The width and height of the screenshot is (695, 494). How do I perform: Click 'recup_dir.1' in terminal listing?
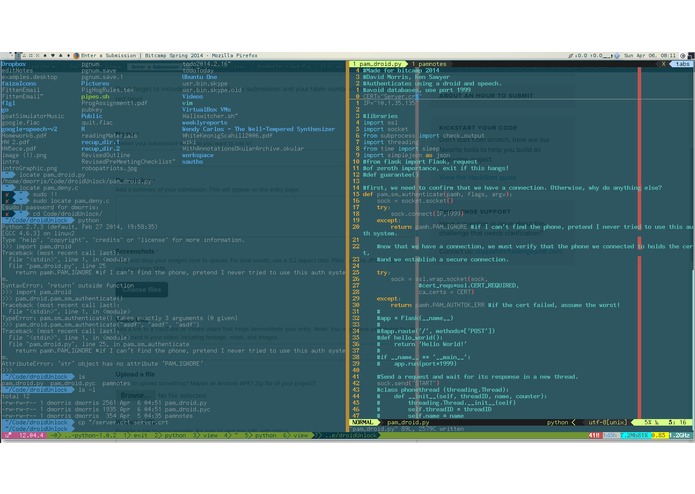point(100,142)
